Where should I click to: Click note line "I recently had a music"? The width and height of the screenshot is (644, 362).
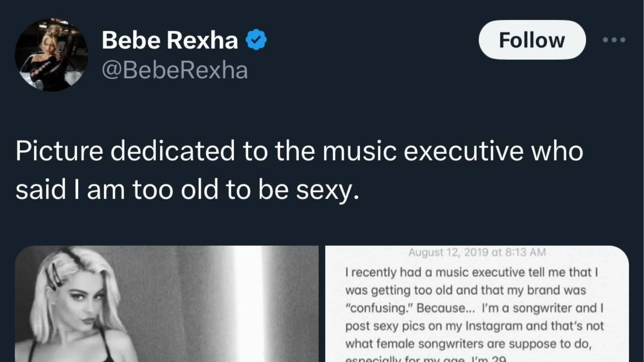click(471, 272)
